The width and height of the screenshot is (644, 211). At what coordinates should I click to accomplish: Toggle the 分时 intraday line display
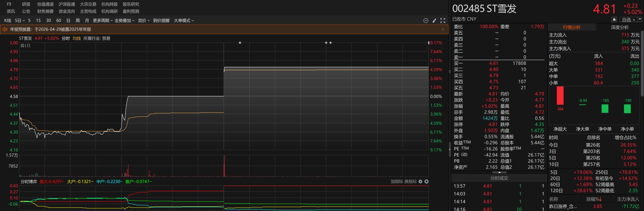click(x=66, y=38)
